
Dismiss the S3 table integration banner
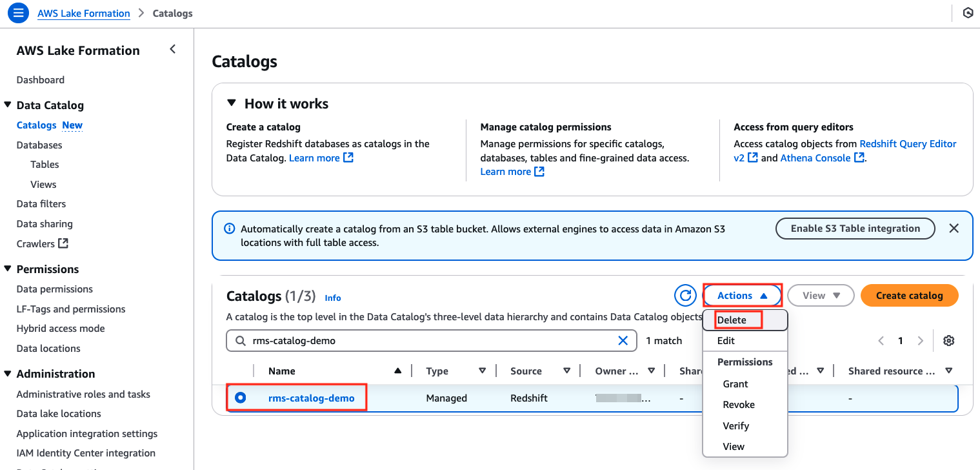[x=954, y=229]
